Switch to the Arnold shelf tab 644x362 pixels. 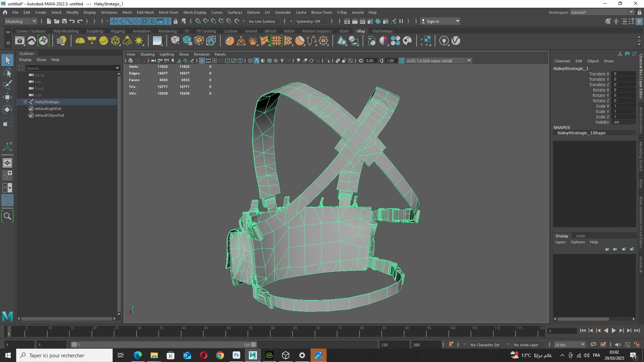251,31
